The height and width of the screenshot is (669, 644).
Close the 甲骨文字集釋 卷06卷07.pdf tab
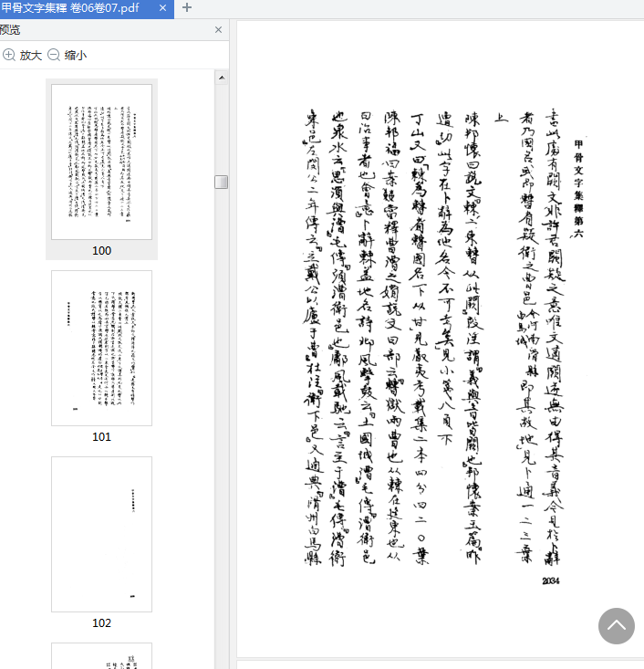(162, 8)
